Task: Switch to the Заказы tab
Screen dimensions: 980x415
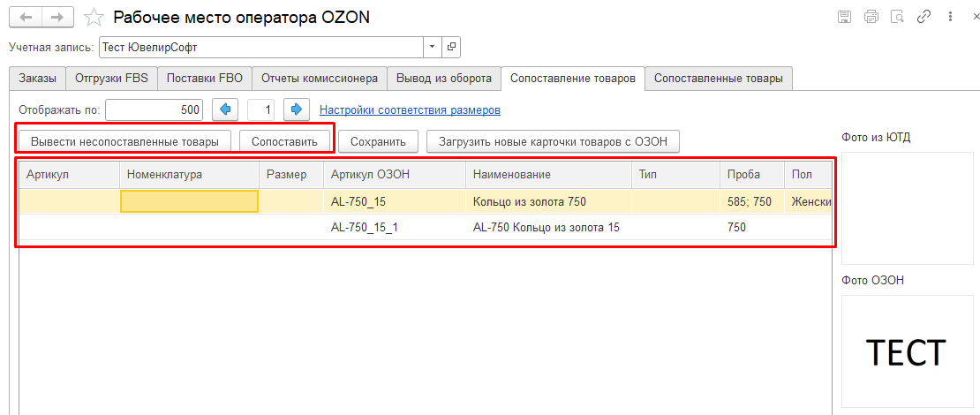Action: click(x=37, y=78)
